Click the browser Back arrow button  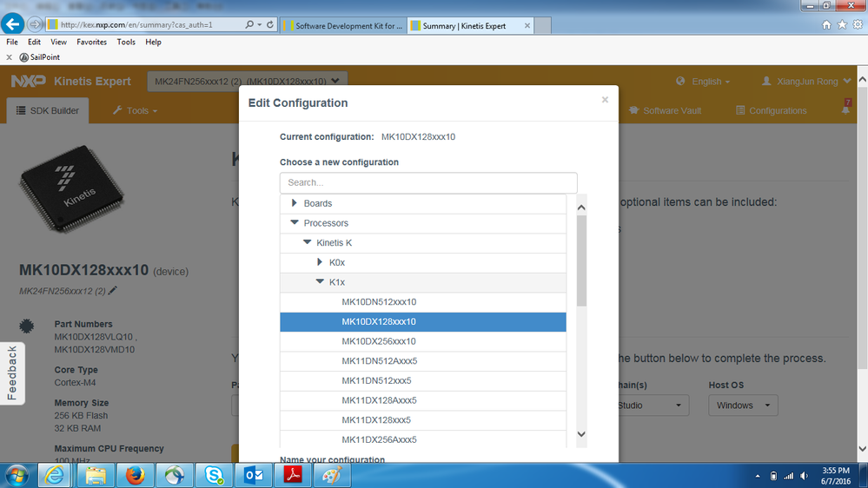coord(12,24)
